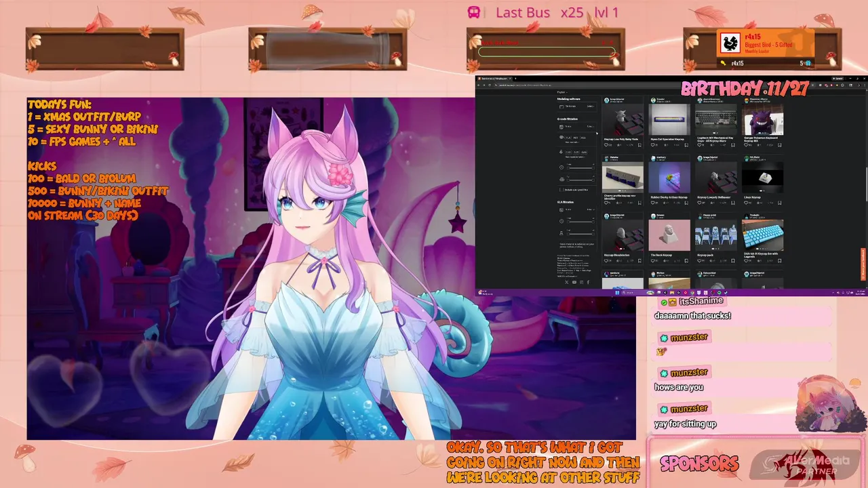Open the Facebook link in page footer
Screen dimensions: 868x488
(588, 282)
